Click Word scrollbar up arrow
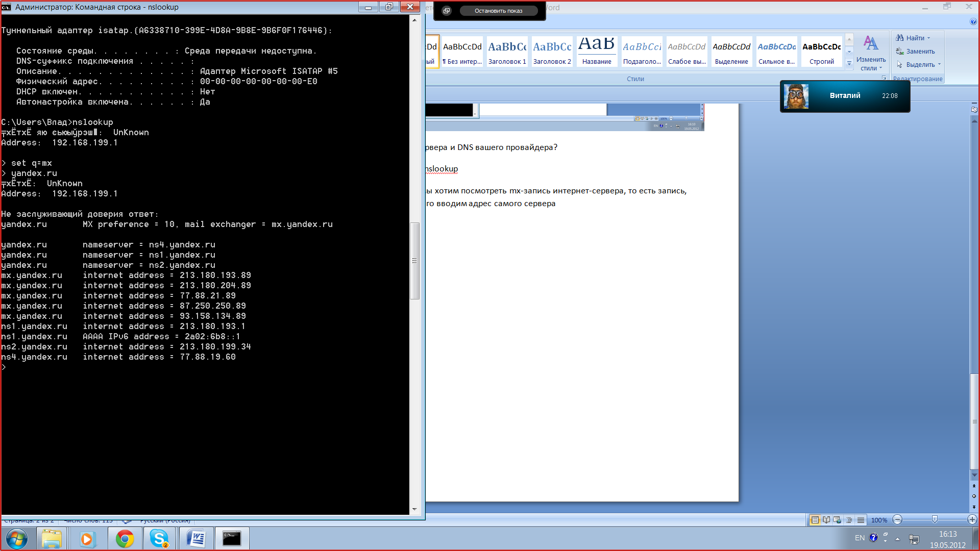The image size is (980, 551). [x=974, y=121]
